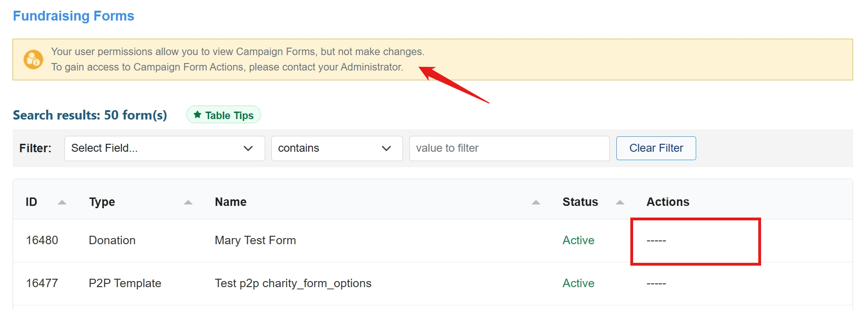Image resolution: width=868 pixels, height=310 pixels.
Task: Click Active status for form 16477
Action: coord(578,283)
